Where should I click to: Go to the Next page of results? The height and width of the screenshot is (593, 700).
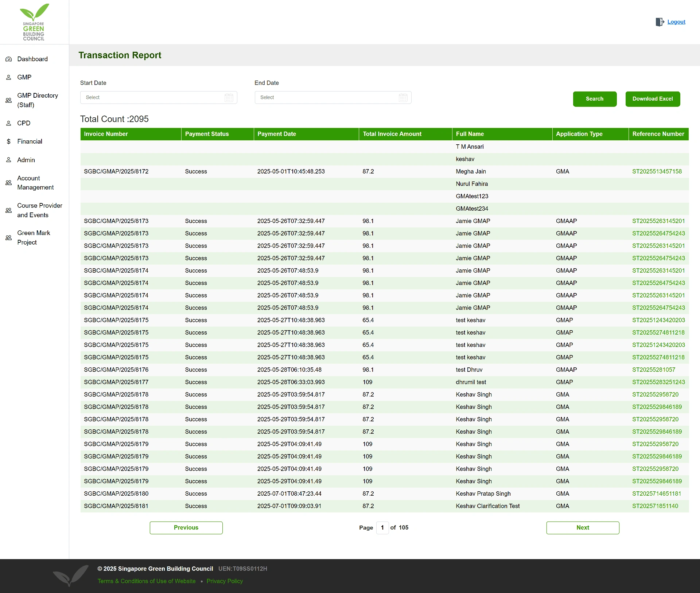click(582, 528)
